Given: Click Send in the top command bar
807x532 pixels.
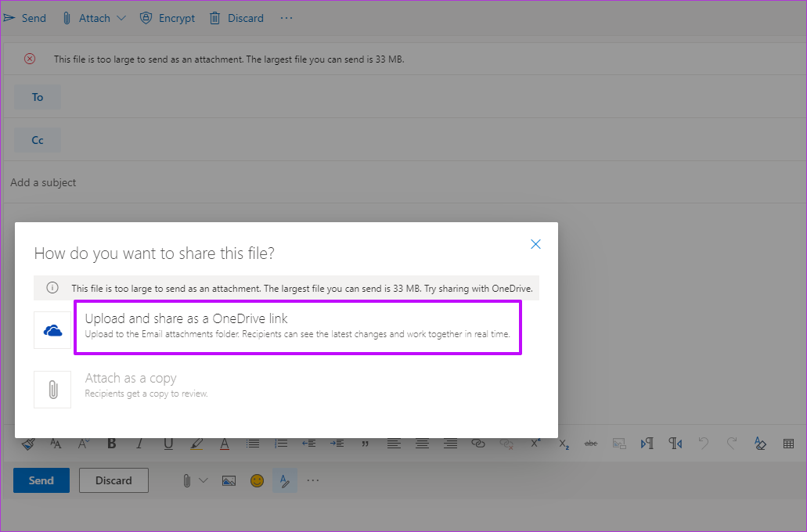Looking at the screenshot, I should pyautogui.click(x=25, y=18).
